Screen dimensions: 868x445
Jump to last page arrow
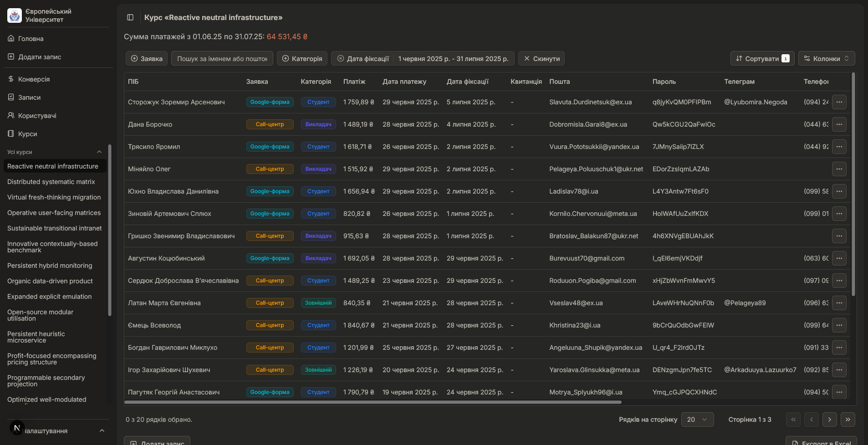click(848, 419)
